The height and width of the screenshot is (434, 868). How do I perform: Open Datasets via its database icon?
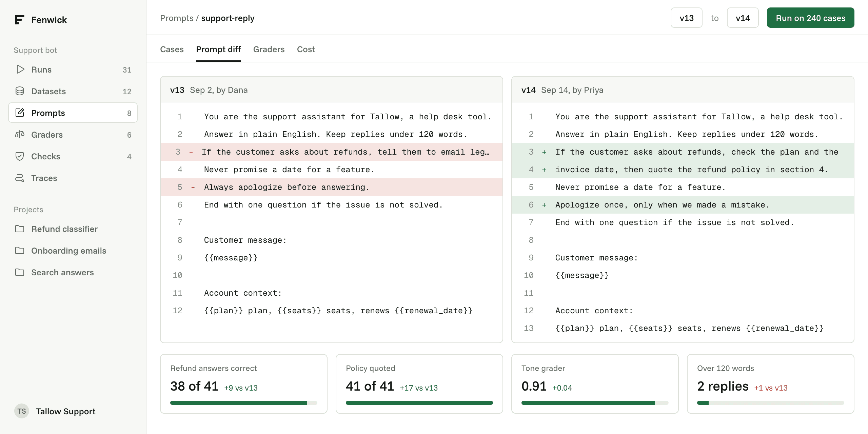point(20,91)
